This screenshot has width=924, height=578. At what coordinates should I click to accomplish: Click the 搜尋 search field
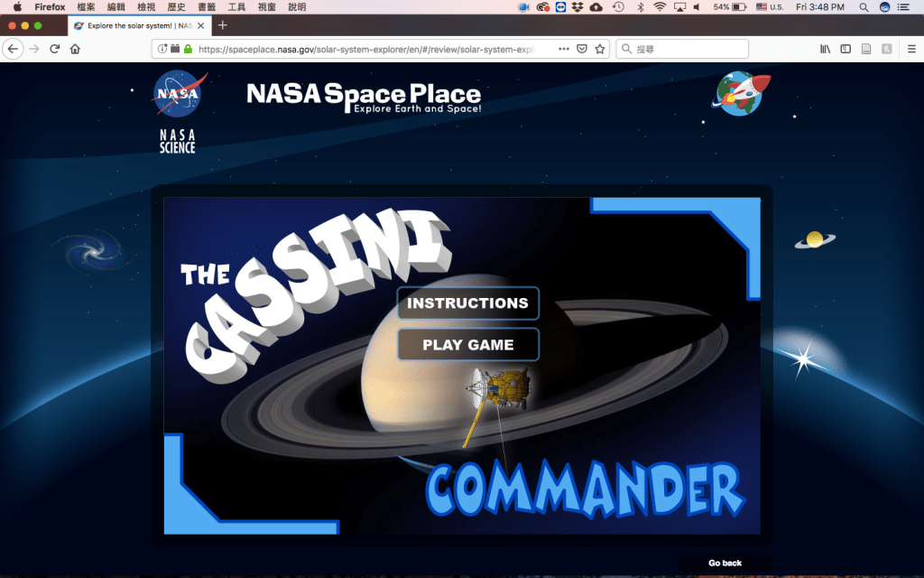686,49
